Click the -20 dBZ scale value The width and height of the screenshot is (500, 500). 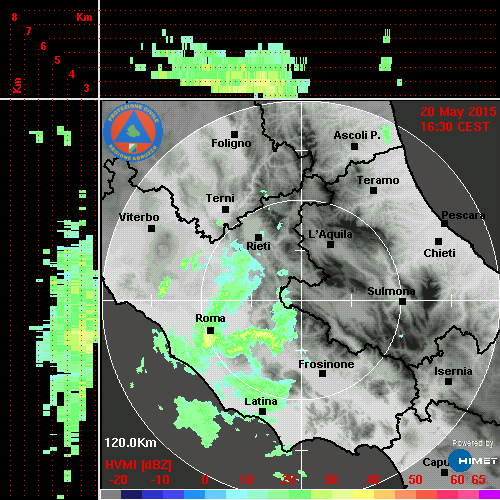pyautogui.click(x=118, y=480)
